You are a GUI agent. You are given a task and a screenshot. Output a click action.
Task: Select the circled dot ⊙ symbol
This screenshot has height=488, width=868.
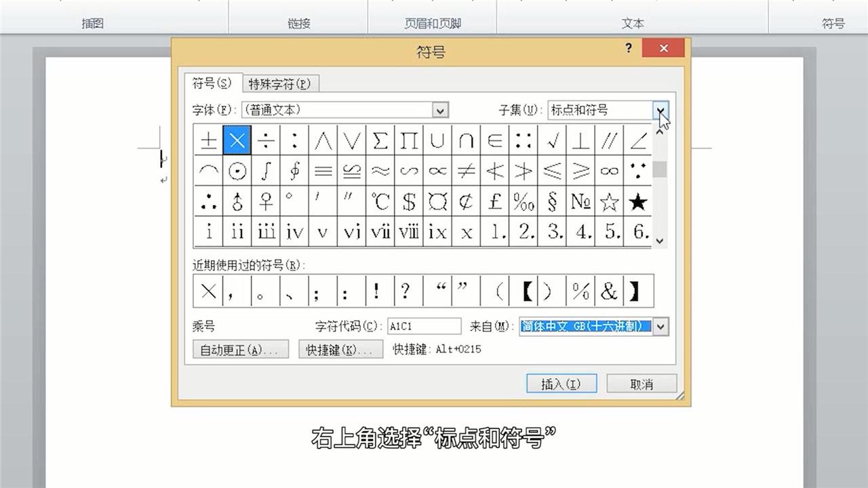(x=237, y=171)
